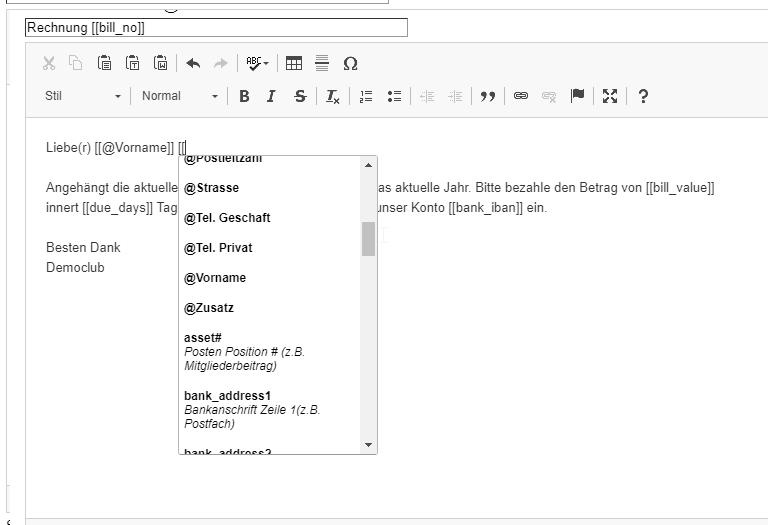768x525 pixels.
Task: Click the [[bill_value]] placeholder text
Action: [x=680, y=188]
